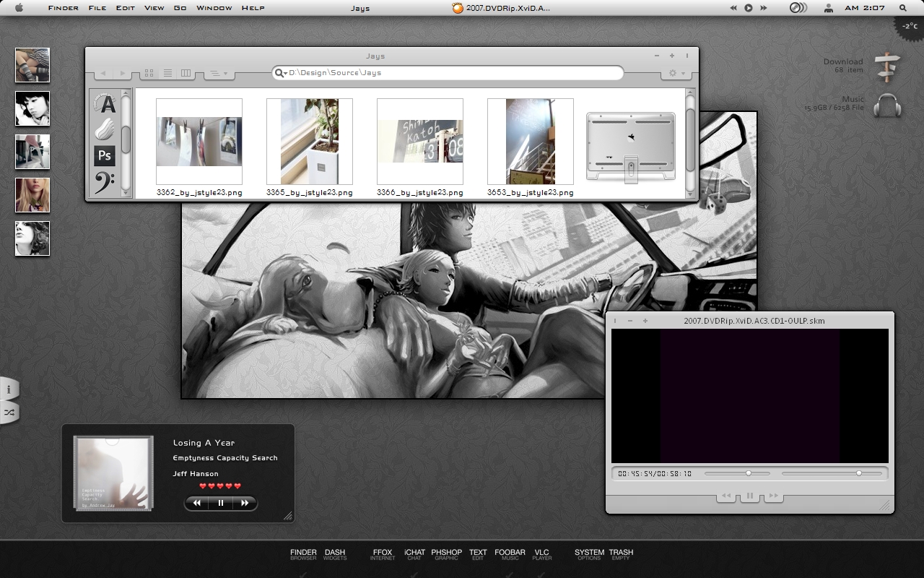Screen dimensions: 924x578
Task: Open the Help menu
Action: point(253,8)
